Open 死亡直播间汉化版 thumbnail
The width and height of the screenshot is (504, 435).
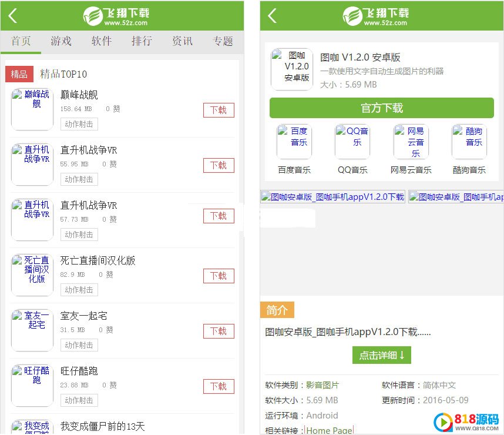[32, 275]
